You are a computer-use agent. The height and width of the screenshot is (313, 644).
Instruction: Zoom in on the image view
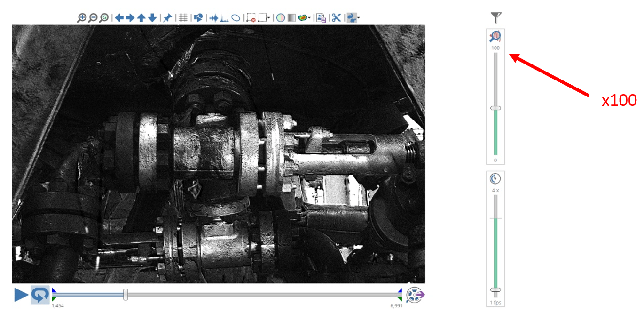pos(82,18)
